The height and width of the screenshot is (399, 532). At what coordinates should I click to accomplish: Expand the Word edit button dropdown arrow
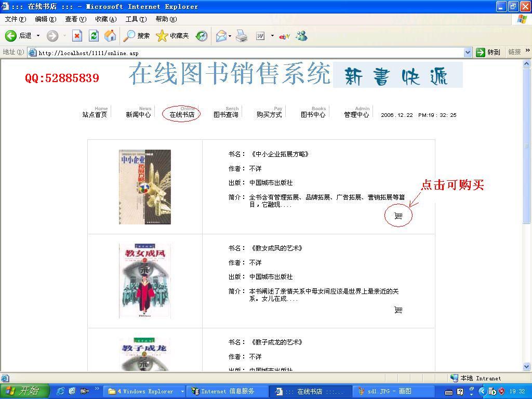[x=272, y=36]
